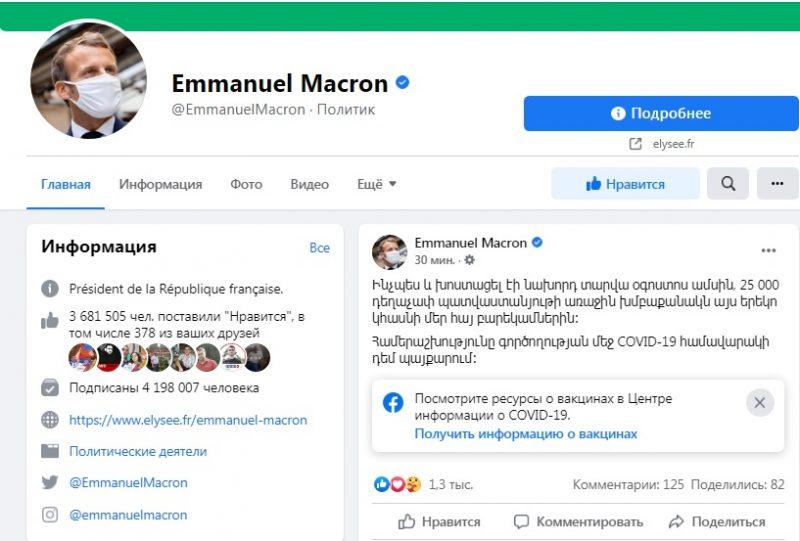Click the Все link in Информация panel
Viewport: 800px width, 541px height.
click(x=319, y=248)
